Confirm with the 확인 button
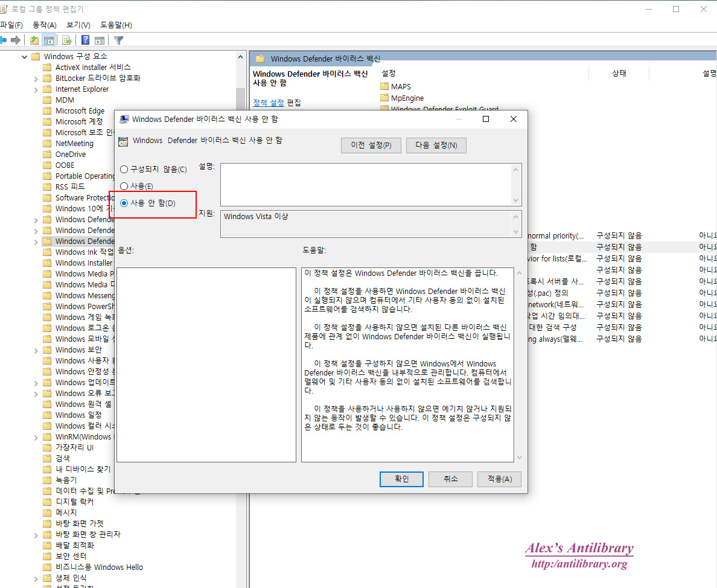Image resolution: width=717 pixels, height=588 pixels. [401, 479]
